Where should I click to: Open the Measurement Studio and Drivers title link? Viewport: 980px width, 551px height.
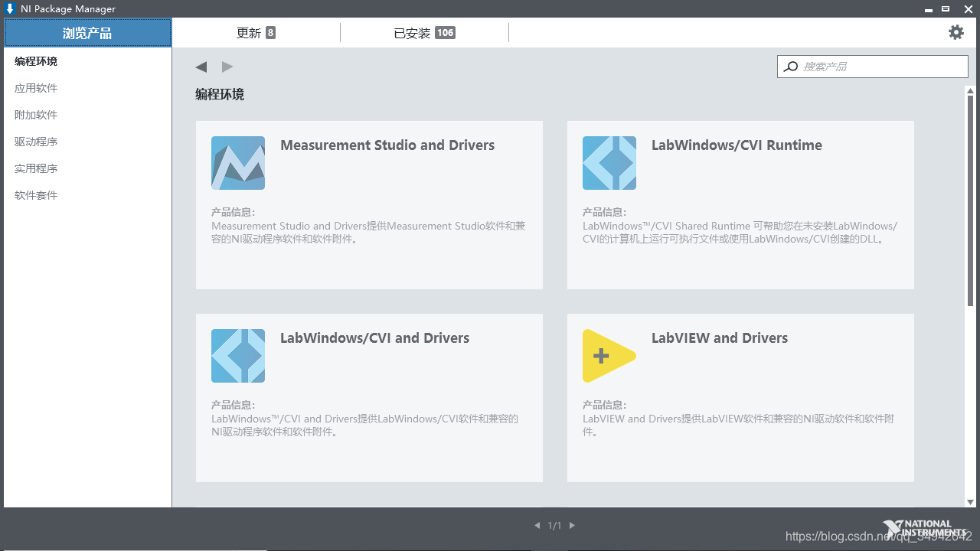tap(387, 145)
